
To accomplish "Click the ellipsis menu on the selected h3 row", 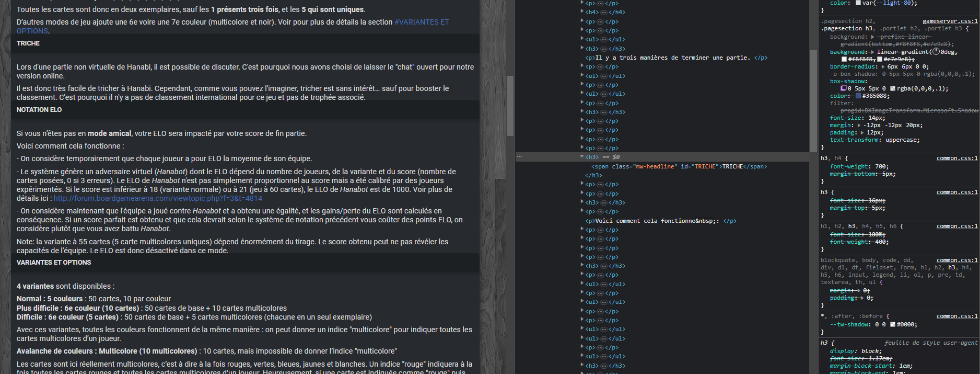I will pyautogui.click(x=519, y=156).
